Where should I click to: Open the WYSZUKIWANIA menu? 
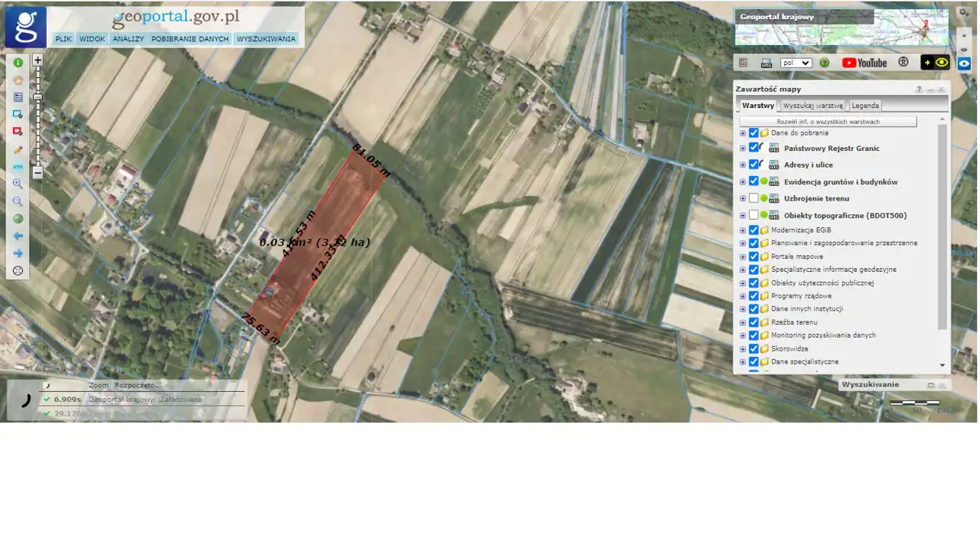[266, 39]
